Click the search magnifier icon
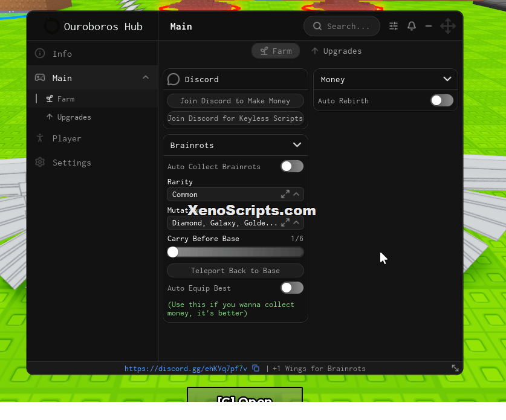 [x=317, y=26]
